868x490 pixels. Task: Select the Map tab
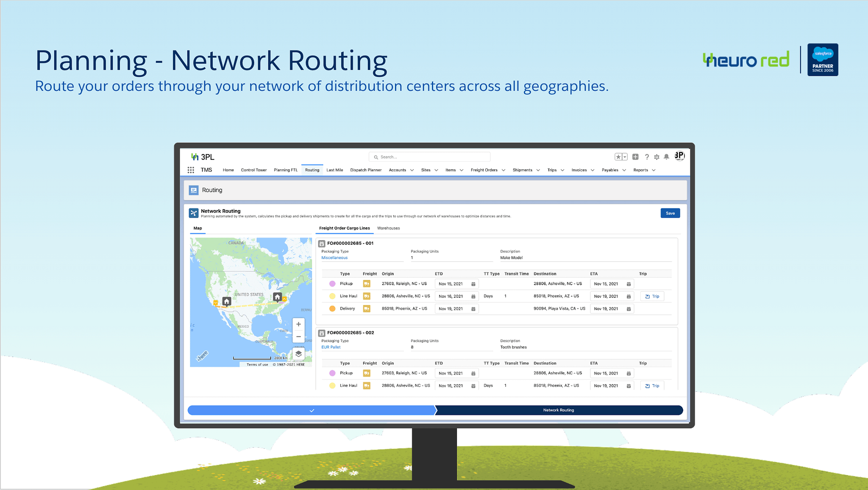pyautogui.click(x=198, y=228)
